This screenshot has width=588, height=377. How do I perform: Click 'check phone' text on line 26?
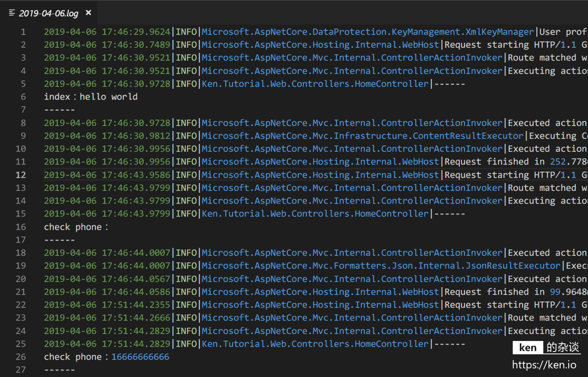tap(73, 357)
